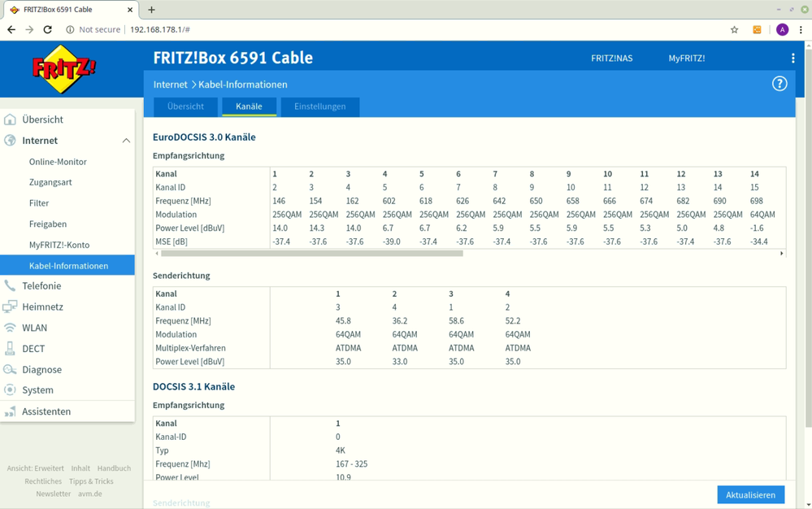Open the Chrome three-dot menu
The height and width of the screenshot is (509, 812).
(801, 29)
